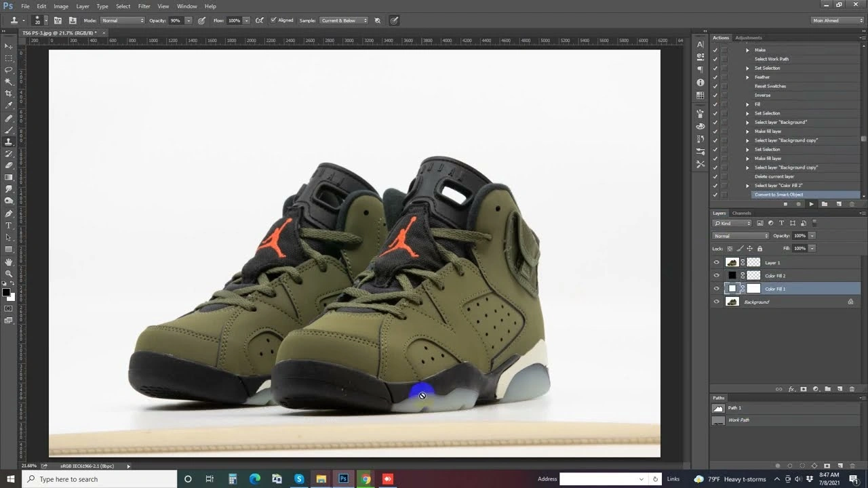868x488 pixels.
Task: Uncheck the Aligned checkbox
Action: (x=273, y=20)
